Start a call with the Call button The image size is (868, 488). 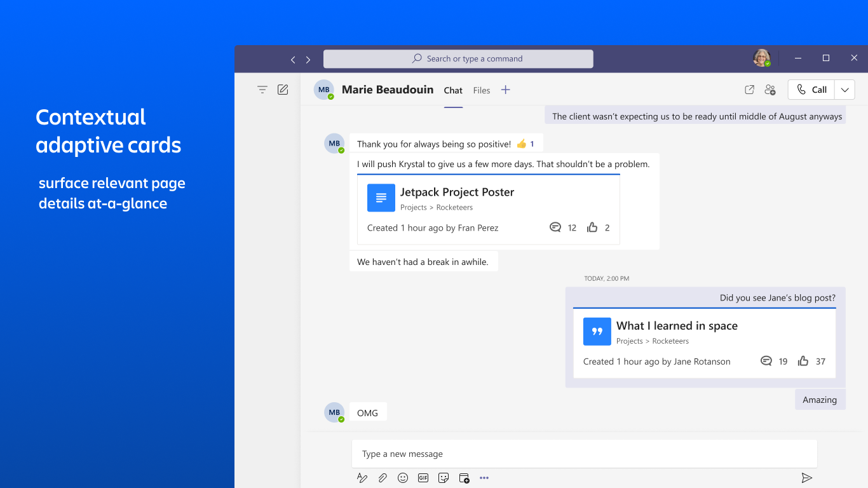(811, 90)
